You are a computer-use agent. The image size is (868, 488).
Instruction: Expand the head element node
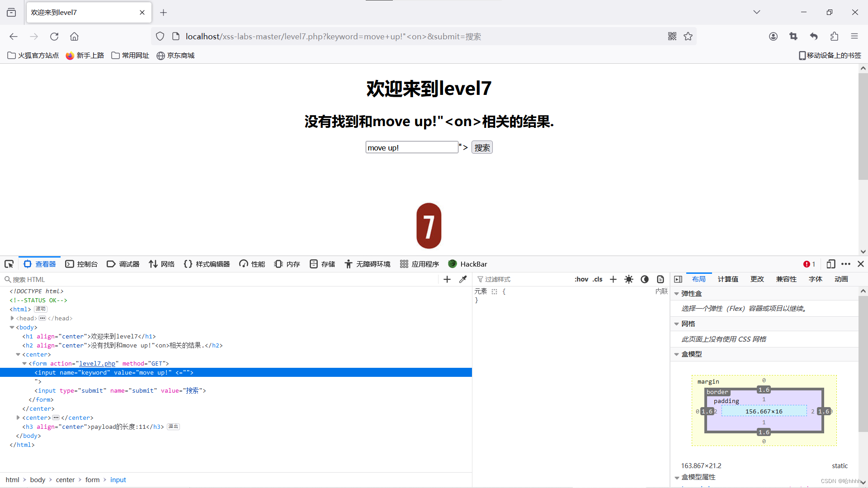click(x=12, y=318)
